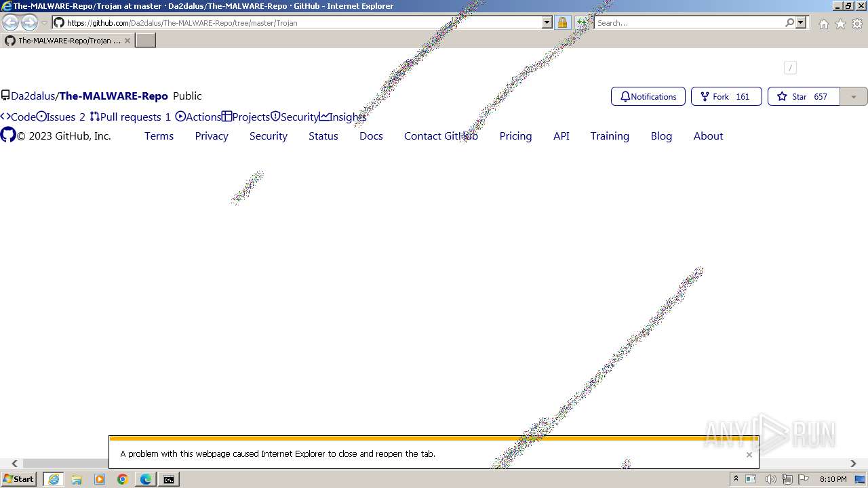Open the Status footer link
This screenshot has width=868, height=488.
pyautogui.click(x=323, y=136)
